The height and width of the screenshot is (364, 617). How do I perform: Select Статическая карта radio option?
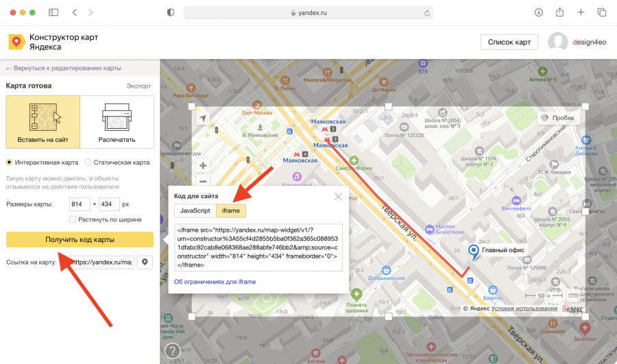click(88, 162)
